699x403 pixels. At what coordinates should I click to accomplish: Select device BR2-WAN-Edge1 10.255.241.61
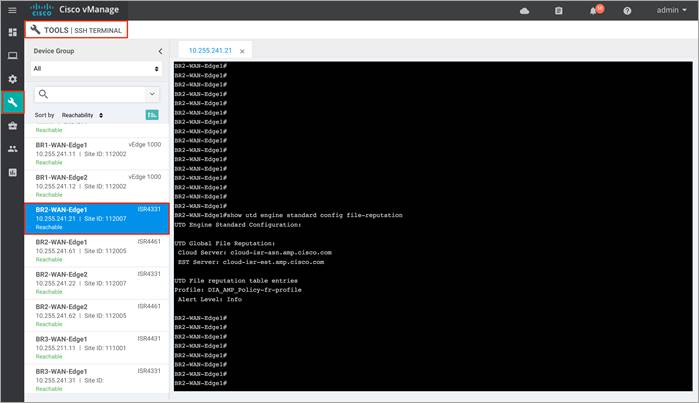click(x=97, y=251)
